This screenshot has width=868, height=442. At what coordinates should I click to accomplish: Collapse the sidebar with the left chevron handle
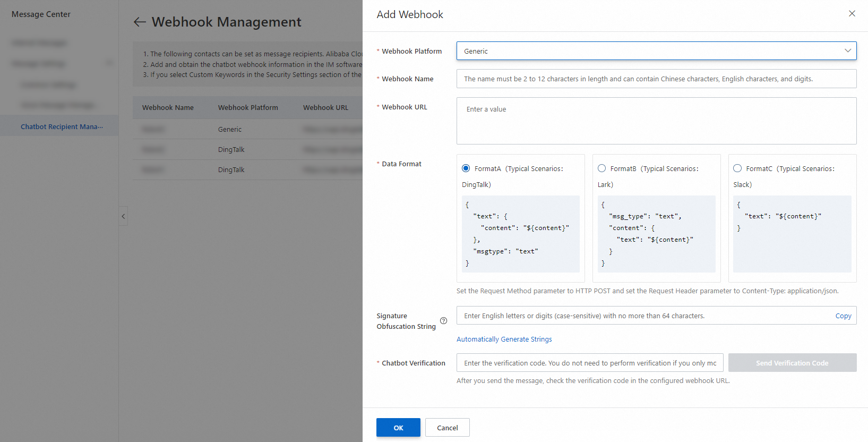[x=123, y=216]
